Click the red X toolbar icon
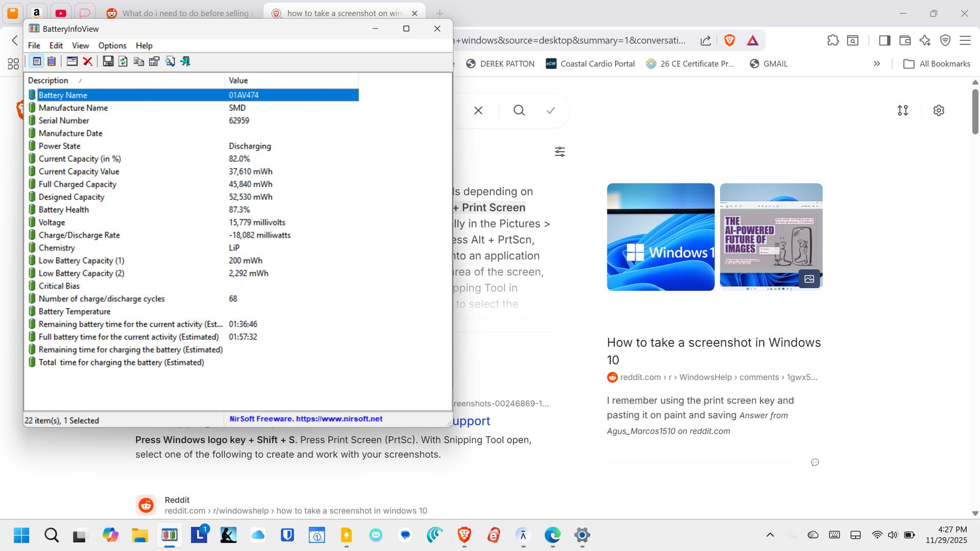 (x=88, y=61)
